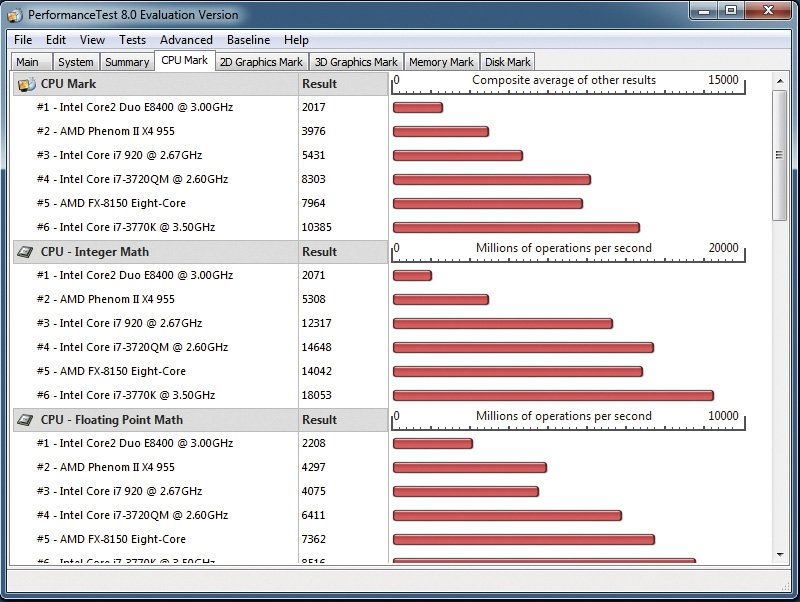The width and height of the screenshot is (800, 602).
Task: Click the Integer Math Result column header
Action: (343, 252)
